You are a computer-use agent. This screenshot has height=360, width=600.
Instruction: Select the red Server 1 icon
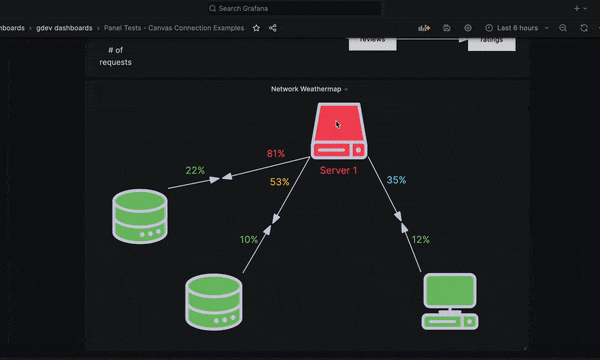tap(339, 131)
